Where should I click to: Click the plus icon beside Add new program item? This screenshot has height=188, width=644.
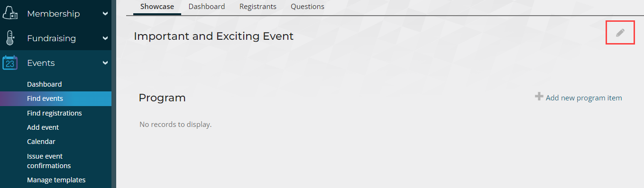tap(539, 97)
